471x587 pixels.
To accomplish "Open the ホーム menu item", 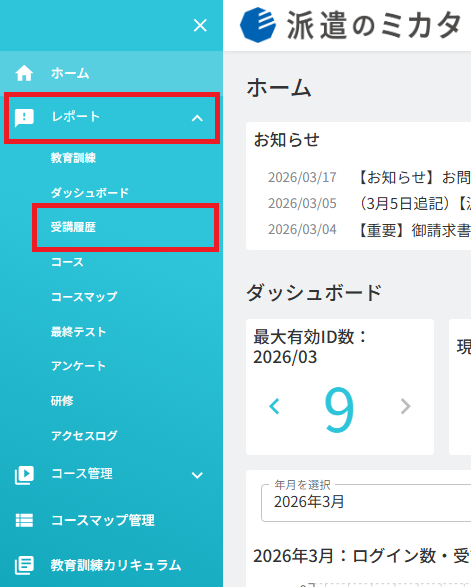I will pos(70,73).
